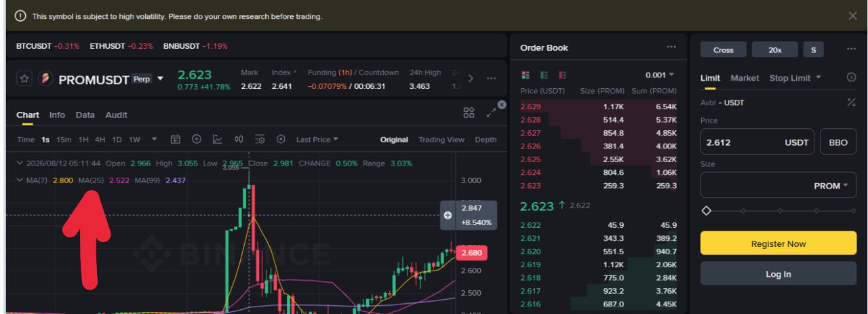The height and width of the screenshot is (314, 868).
Task: Click the BTCUSDT ticker link
Action: click(47, 46)
